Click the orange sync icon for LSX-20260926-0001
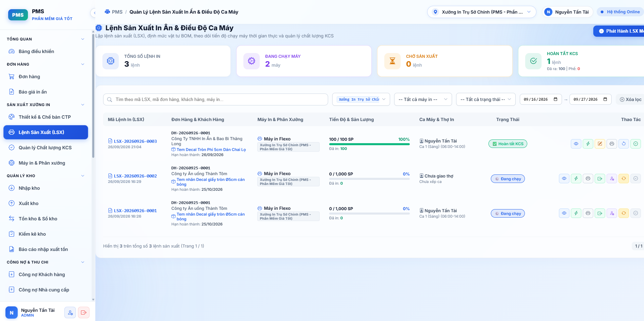 pyautogui.click(x=624, y=213)
